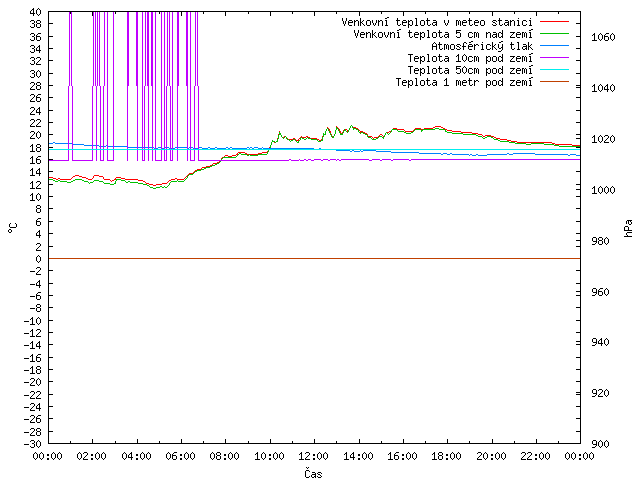640x480 pixels.
Task: Click the red legend line sample
Action: 554,22
